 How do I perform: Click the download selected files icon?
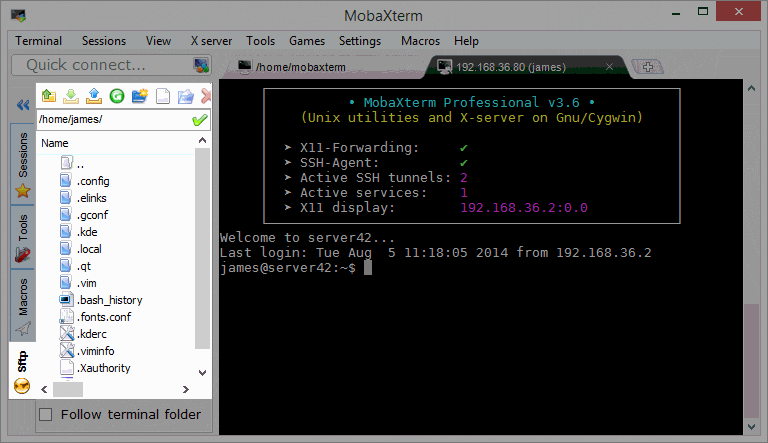coord(71,96)
